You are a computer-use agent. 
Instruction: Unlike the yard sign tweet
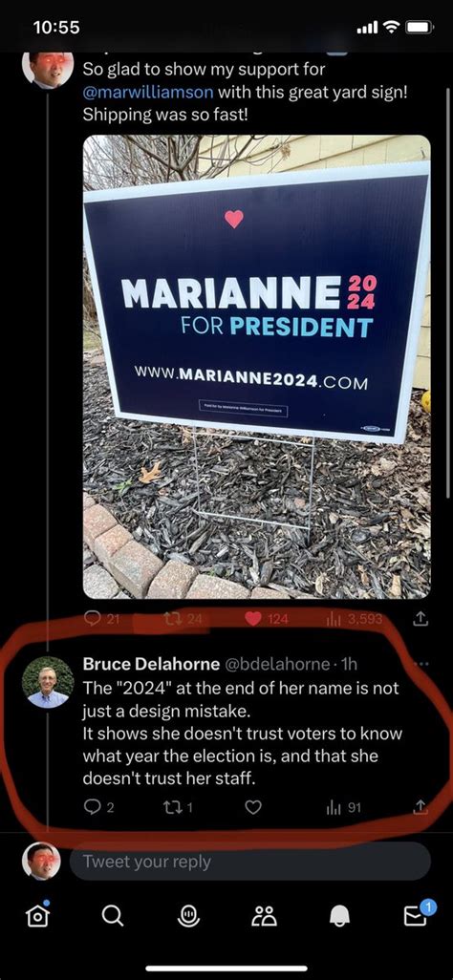coord(252,619)
